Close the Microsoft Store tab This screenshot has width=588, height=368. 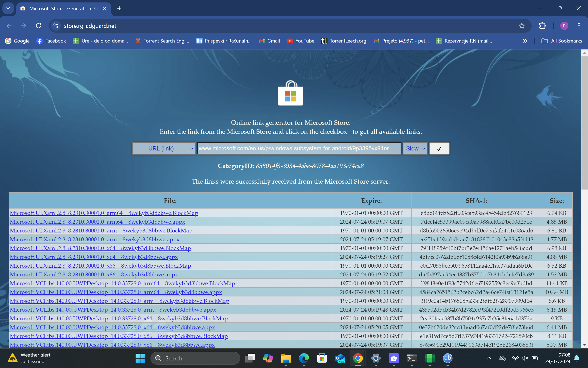coord(105,8)
